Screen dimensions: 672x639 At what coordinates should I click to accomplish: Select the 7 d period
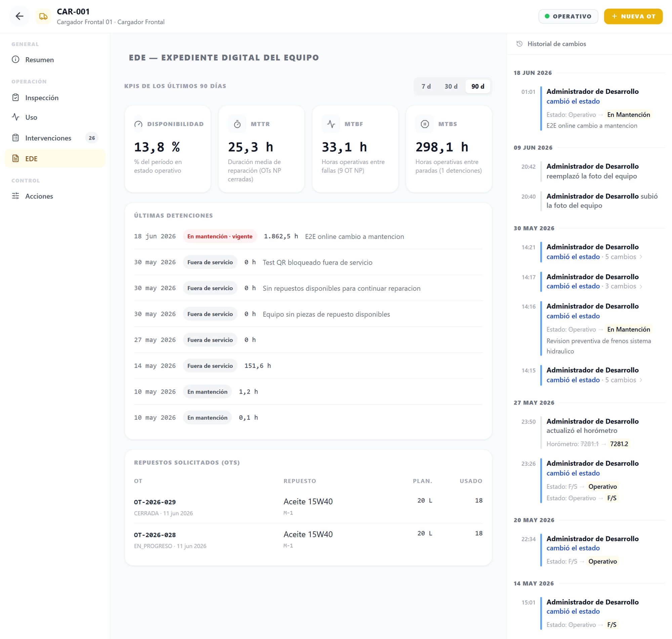(x=426, y=86)
